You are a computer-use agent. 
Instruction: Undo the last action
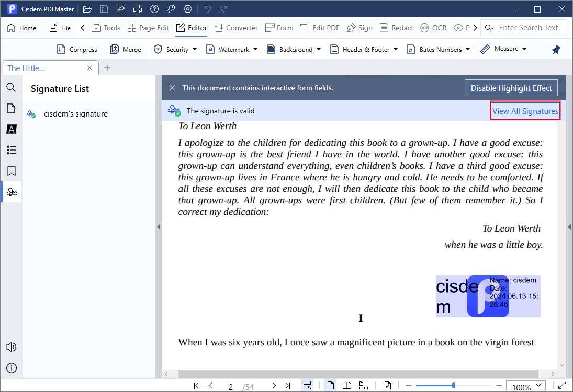(208, 9)
